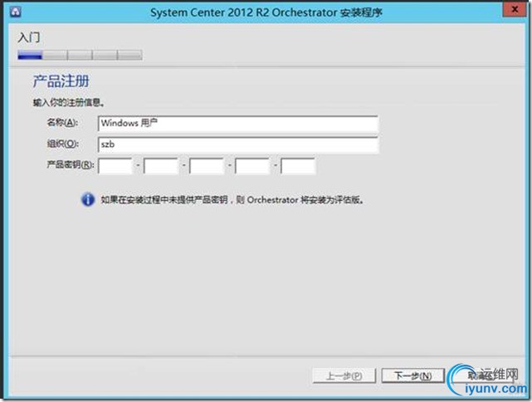The image size is (532, 402).
Task: Close the Orchestrator setup window
Action: [x=515, y=9]
